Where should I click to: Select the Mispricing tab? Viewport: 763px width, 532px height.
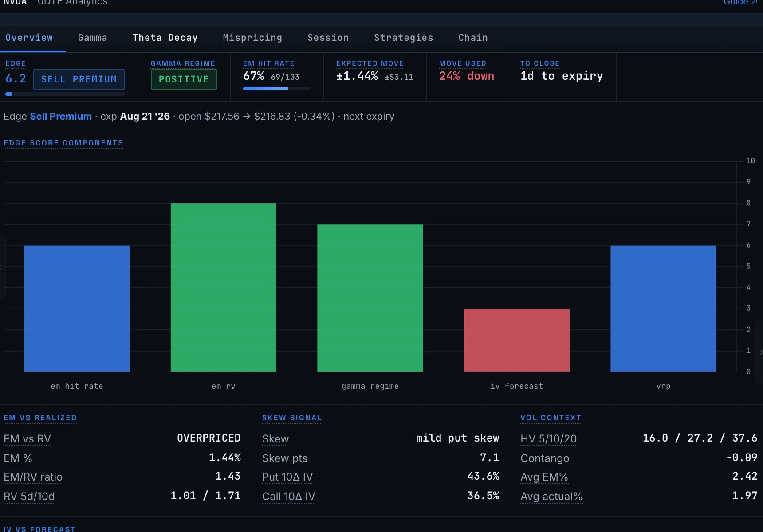click(x=252, y=38)
